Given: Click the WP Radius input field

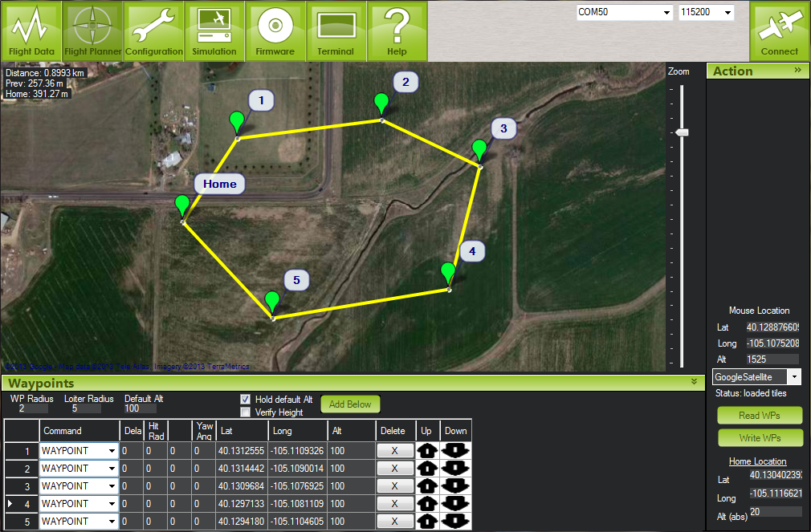Looking at the screenshot, I should click(33, 408).
